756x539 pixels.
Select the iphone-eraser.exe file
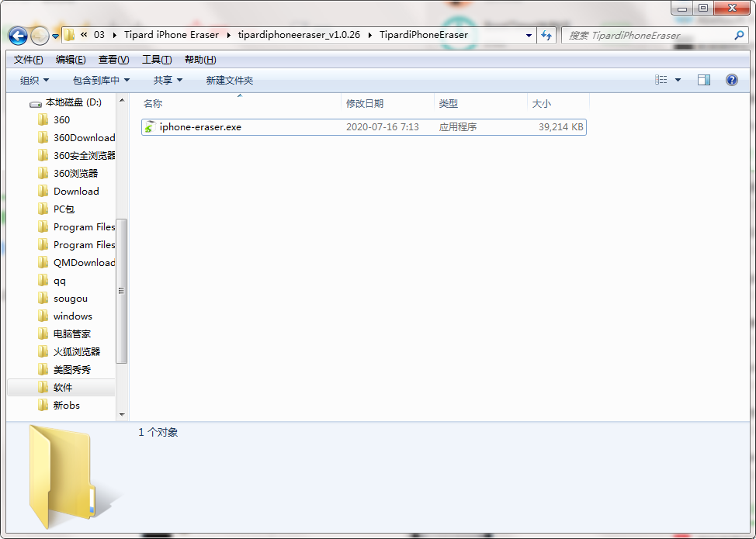click(x=364, y=127)
